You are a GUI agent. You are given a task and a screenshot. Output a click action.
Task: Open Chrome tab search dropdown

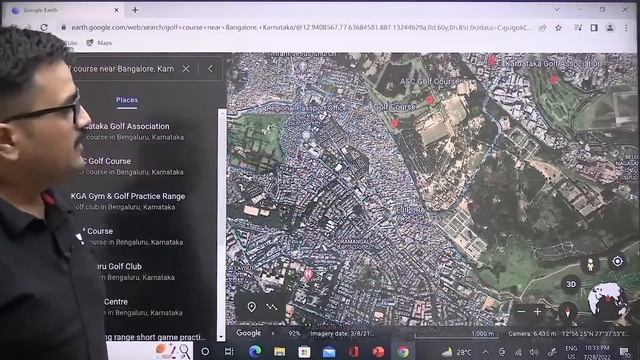pyautogui.click(x=557, y=9)
